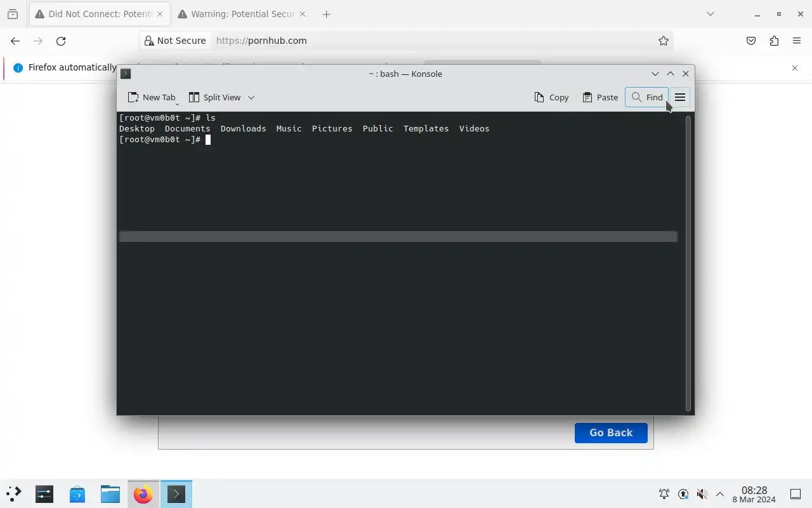
Task: Click the Not Secure lock indicator
Action: tap(175, 41)
